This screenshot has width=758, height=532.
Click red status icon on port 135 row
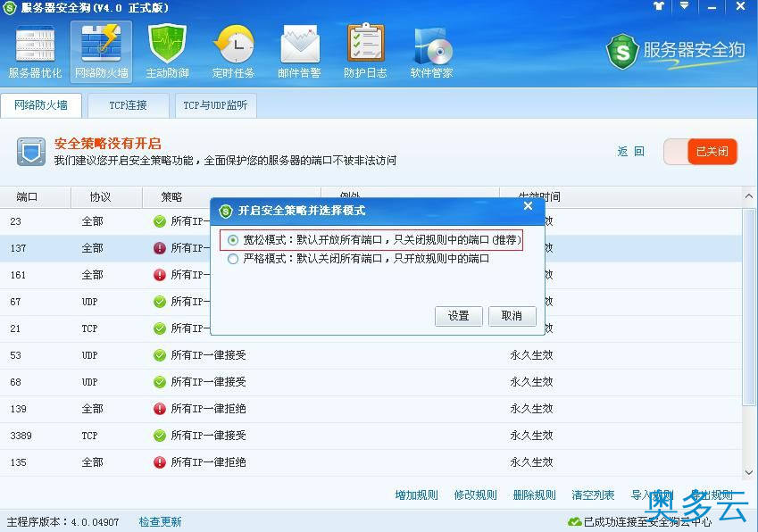(x=160, y=462)
